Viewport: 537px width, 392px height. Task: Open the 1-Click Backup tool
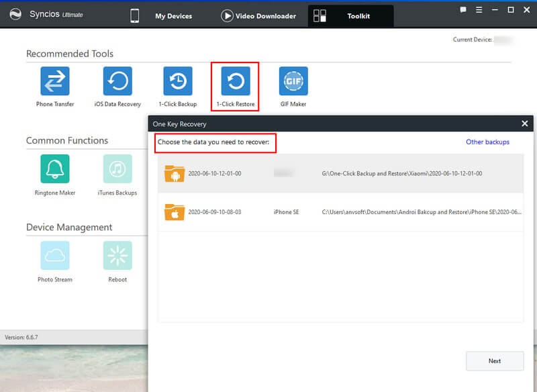coord(178,81)
